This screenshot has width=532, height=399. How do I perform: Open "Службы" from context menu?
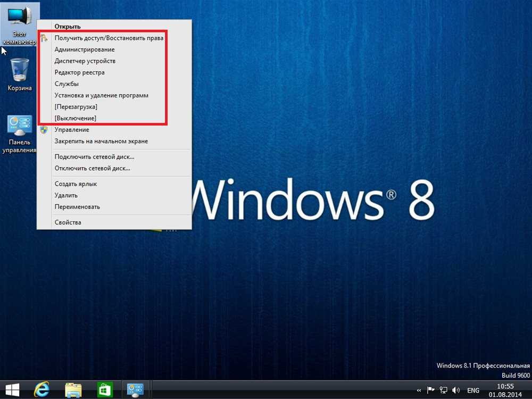(114, 84)
